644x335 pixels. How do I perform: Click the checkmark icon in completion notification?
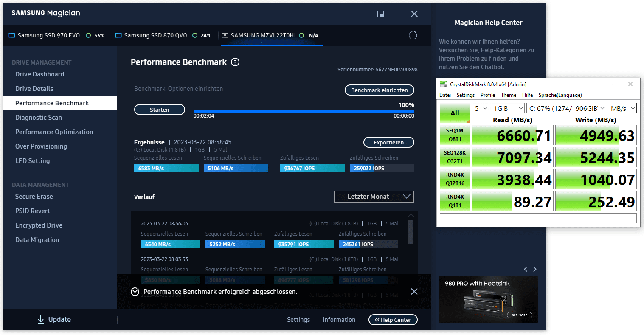coord(135,292)
